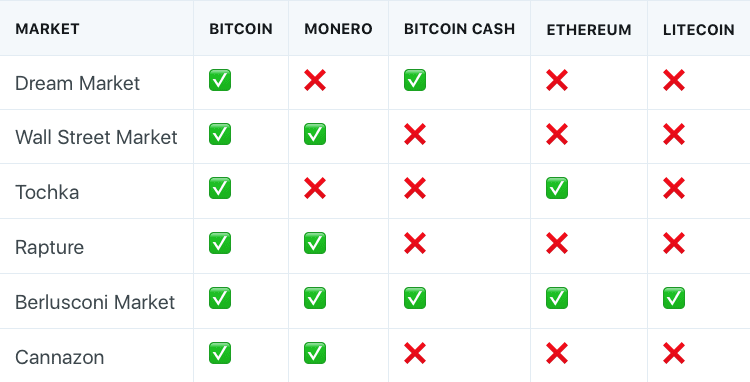Click Cannazon's Litecoin red cross
Image resolution: width=750 pixels, height=382 pixels.
[674, 353]
